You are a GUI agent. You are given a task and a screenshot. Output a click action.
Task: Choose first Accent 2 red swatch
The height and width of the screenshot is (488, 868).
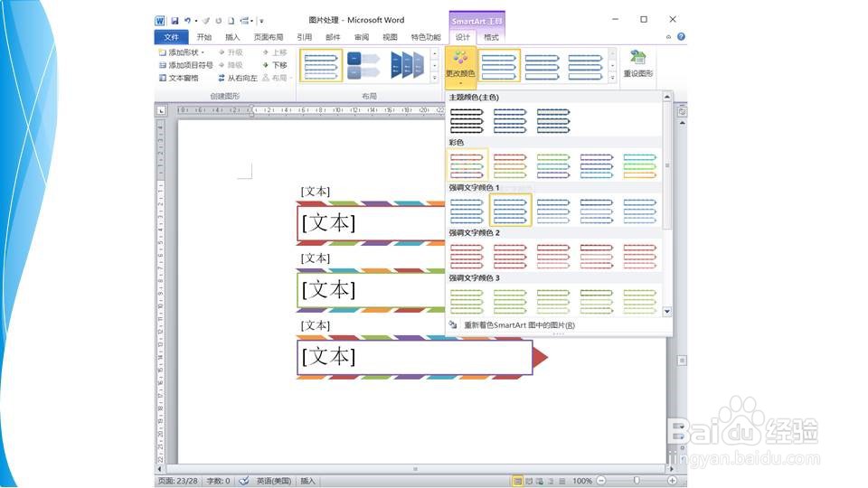pos(467,256)
